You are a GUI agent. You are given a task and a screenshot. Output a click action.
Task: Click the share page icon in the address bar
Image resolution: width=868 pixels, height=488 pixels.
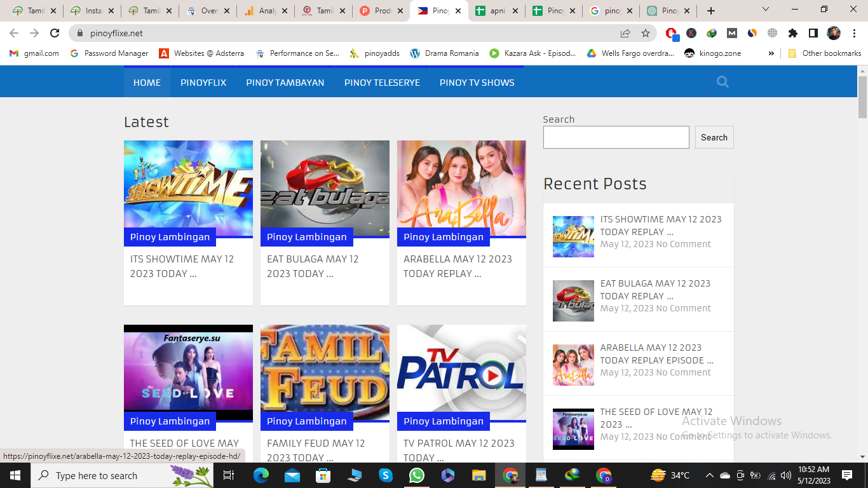625,33
